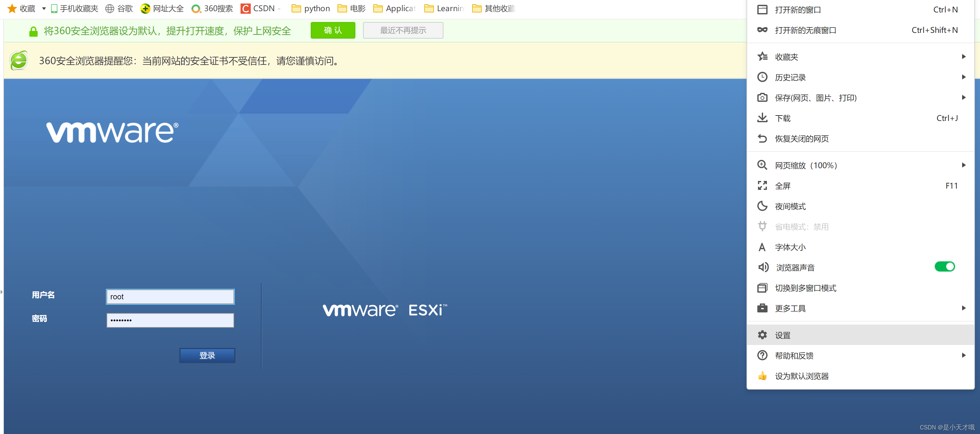The image size is (980, 434).
Task: Click the 密码 password input field
Action: point(170,320)
